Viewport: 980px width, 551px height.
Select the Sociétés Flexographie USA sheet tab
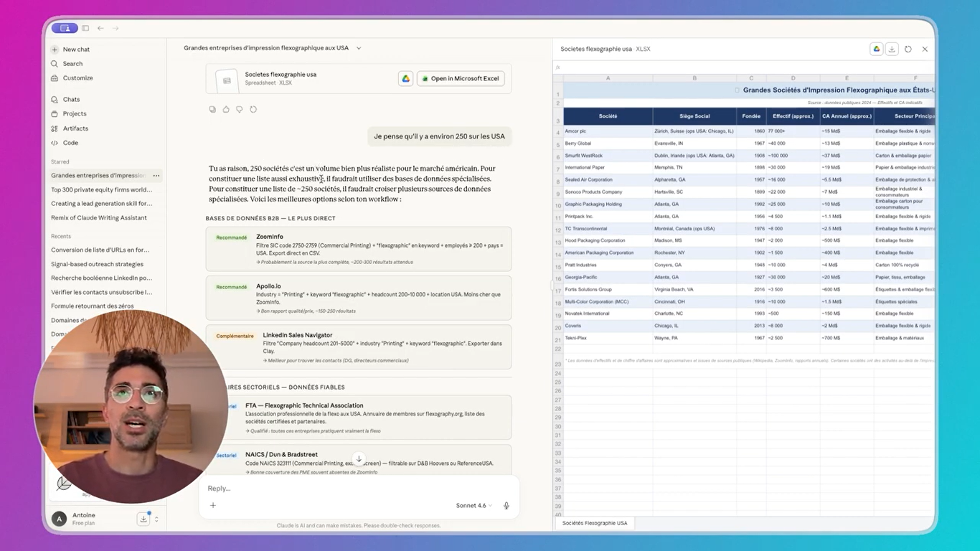click(x=595, y=523)
